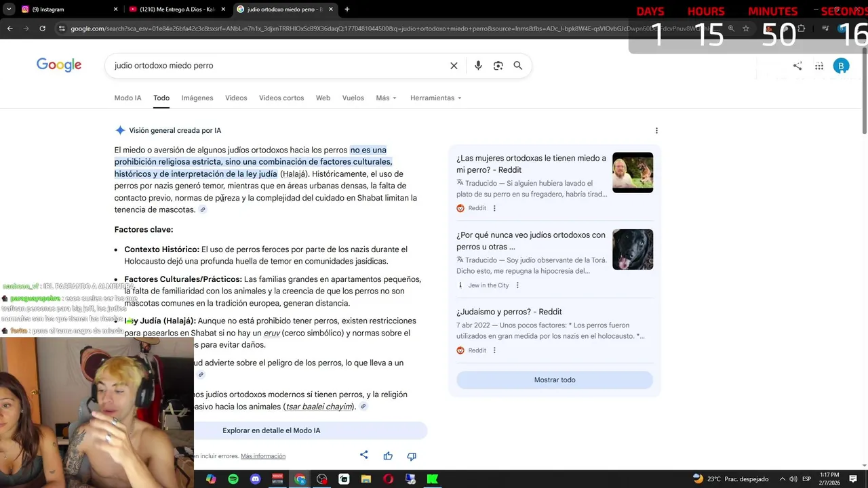The height and width of the screenshot is (488, 868).
Task: Bookmark this page with the star icon
Action: [746, 28]
